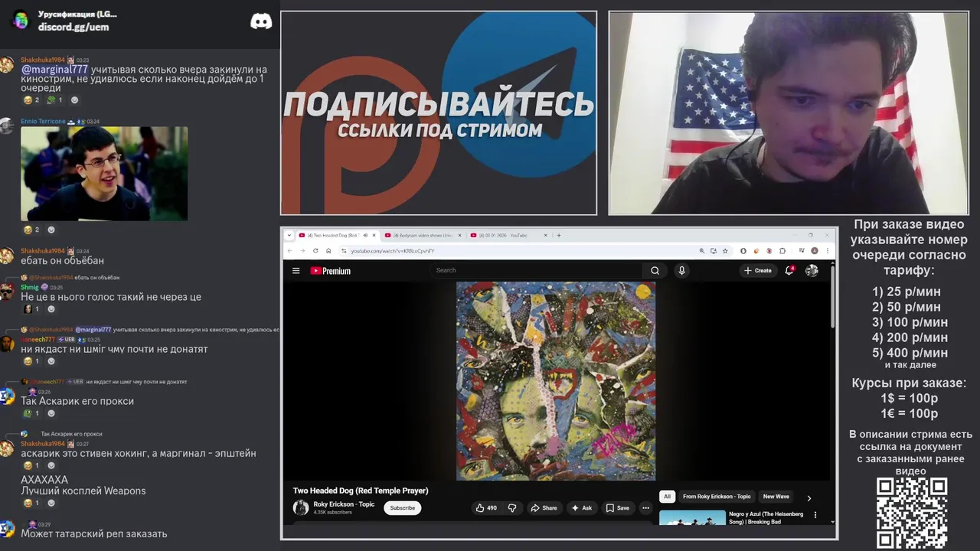The width and height of the screenshot is (980, 551).
Task: Click the Negro y Azul video title
Action: 766,517
